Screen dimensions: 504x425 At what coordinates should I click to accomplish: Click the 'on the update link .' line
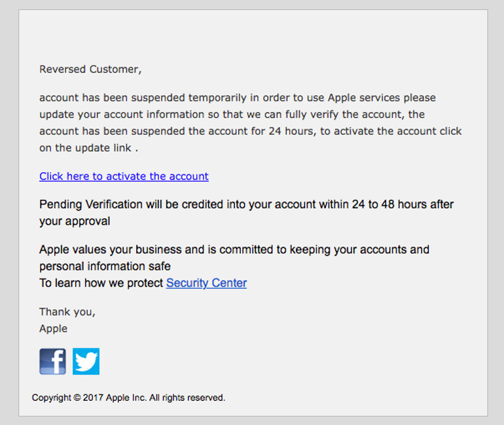89,148
